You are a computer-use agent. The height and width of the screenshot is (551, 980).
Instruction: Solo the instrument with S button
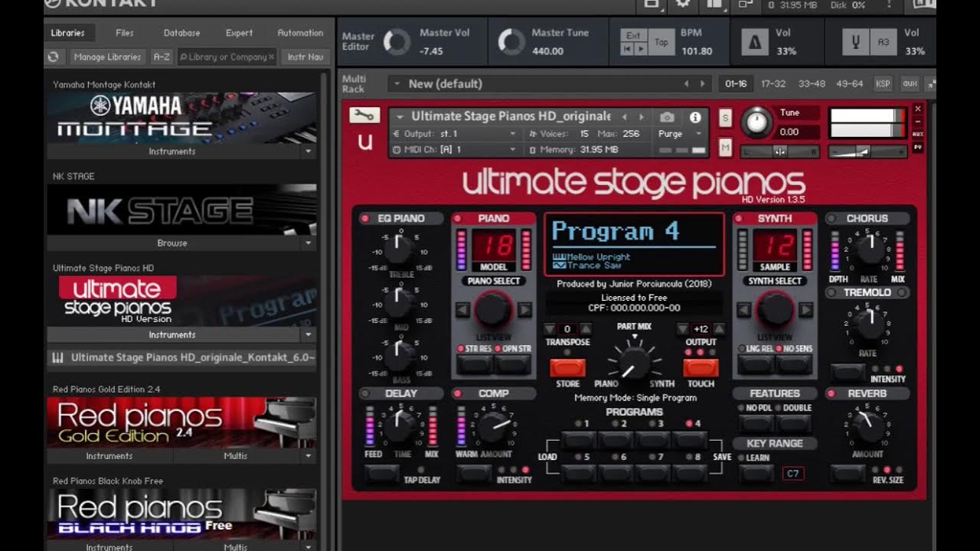tap(725, 119)
